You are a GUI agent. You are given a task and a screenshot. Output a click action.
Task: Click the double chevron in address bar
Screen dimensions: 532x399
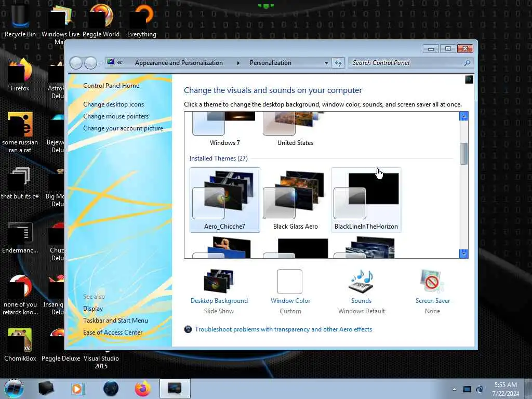tap(120, 62)
